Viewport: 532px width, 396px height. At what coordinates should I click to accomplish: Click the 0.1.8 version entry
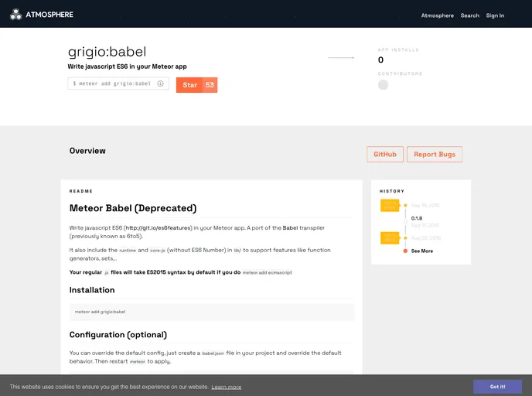pyautogui.click(x=417, y=218)
